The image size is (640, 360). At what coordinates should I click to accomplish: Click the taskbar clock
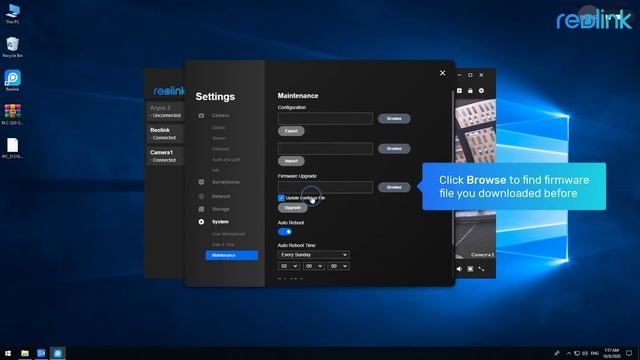[611, 353]
